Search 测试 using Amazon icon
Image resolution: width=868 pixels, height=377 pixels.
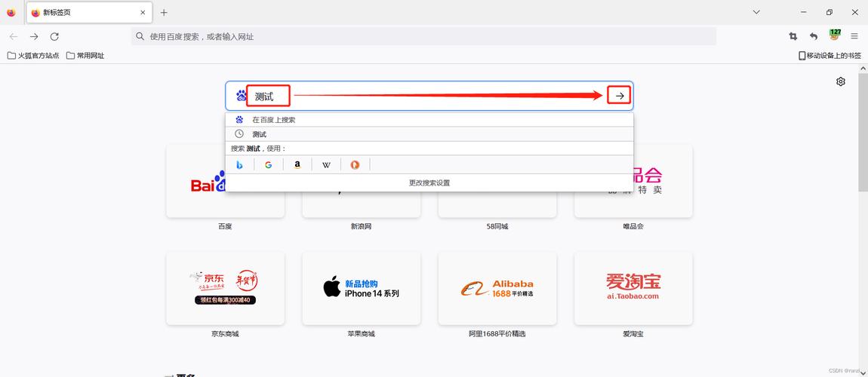tap(297, 164)
